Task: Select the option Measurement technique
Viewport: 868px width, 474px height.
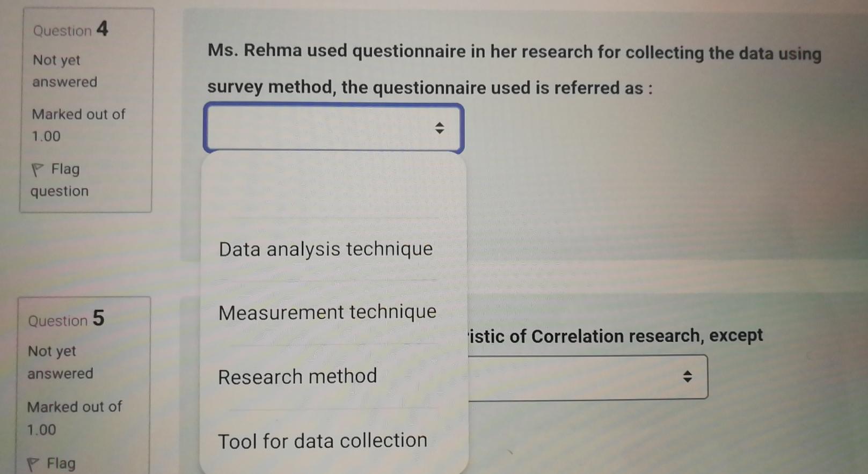Action: [x=327, y=312]
